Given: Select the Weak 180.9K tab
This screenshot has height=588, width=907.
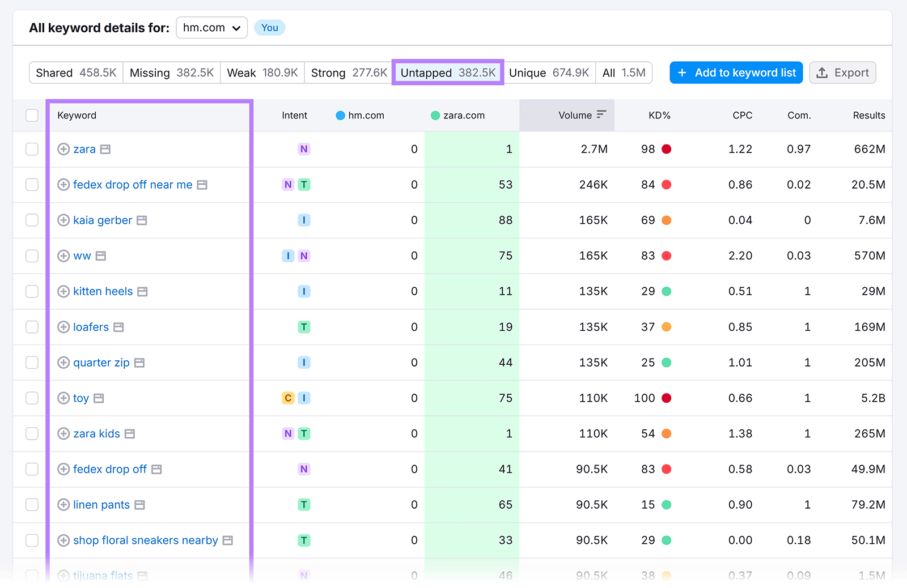Looking at the screenshot, I should coord(262,73).
